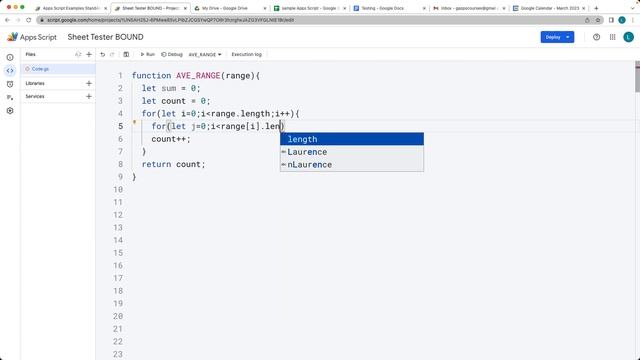Click the browser Forward arrow

[x=18, y=20]
